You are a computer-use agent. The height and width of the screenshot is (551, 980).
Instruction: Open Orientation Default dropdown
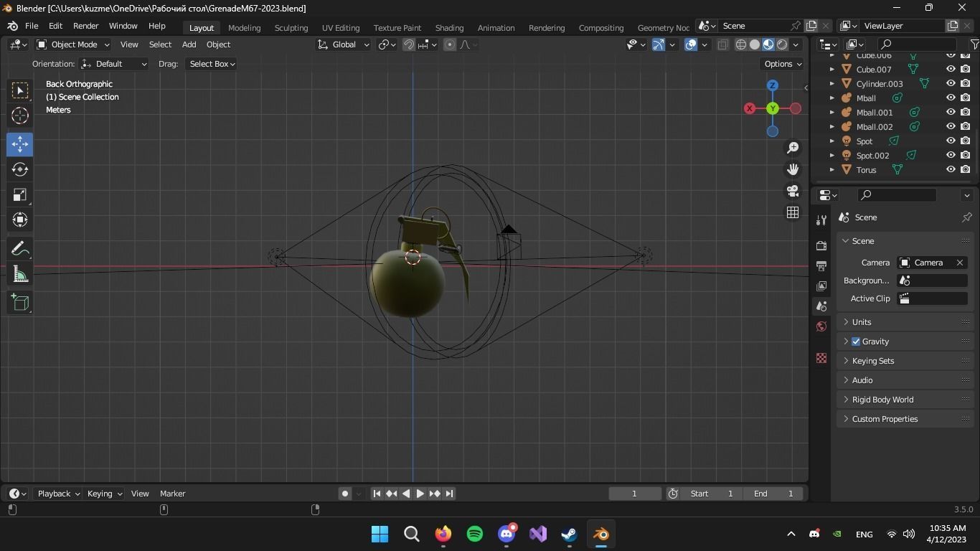coord(114,64)
